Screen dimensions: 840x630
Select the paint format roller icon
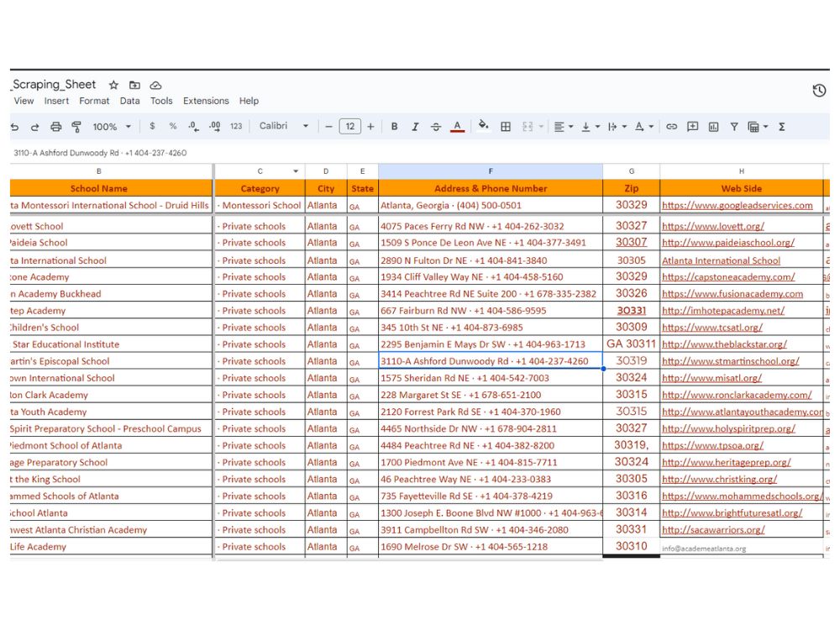pos(76,127)
